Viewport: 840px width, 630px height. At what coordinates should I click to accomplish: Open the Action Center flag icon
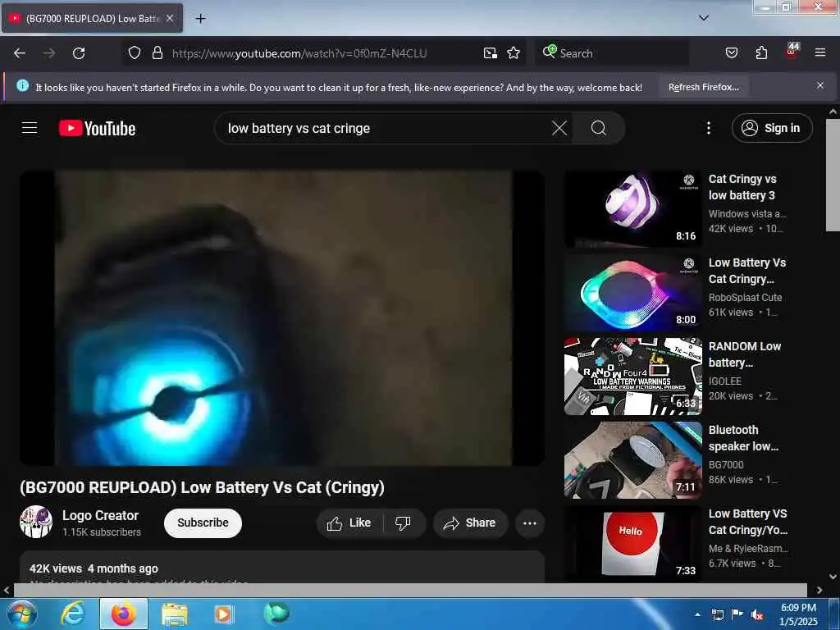tap(737, 614)
